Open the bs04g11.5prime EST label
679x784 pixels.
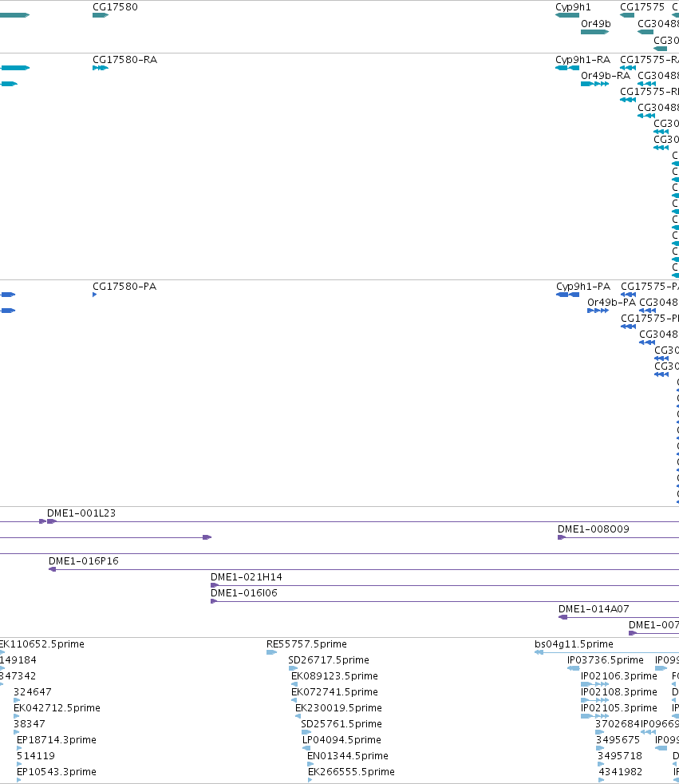tap(574, 644)
